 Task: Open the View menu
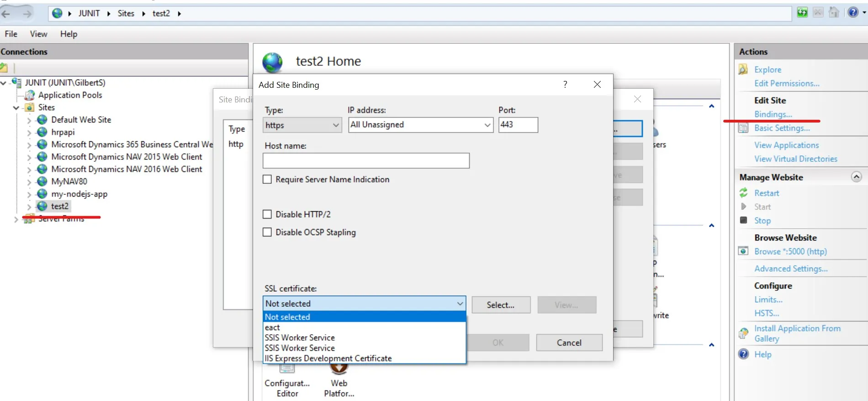pyautogui.click(x=38, y=34)
